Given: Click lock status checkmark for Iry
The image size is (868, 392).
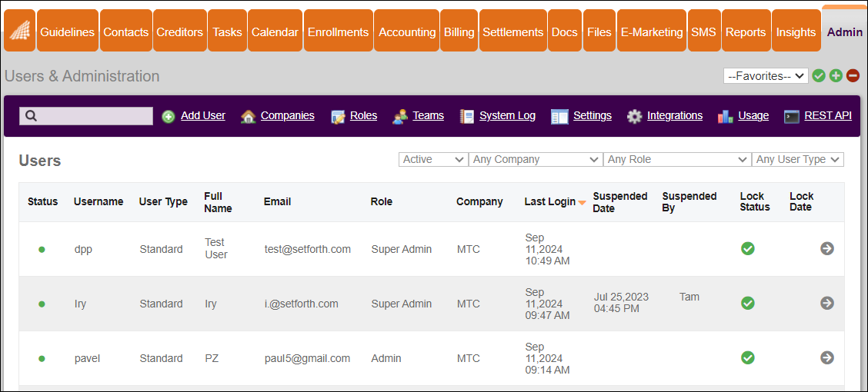Looking at the screenshot, I should [x=748, y=303].
